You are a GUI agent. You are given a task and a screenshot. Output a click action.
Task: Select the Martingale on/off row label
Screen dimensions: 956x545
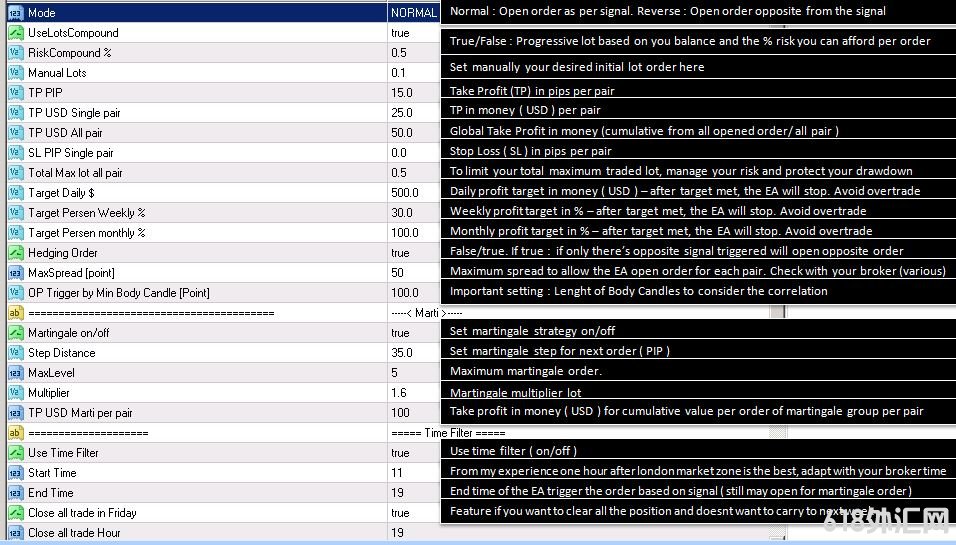coord(69,333)
